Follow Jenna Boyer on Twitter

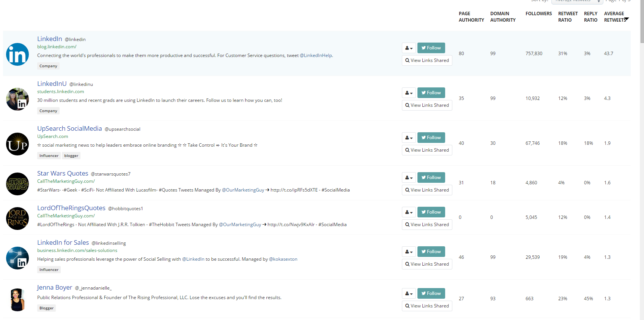(x=431, y=293)
